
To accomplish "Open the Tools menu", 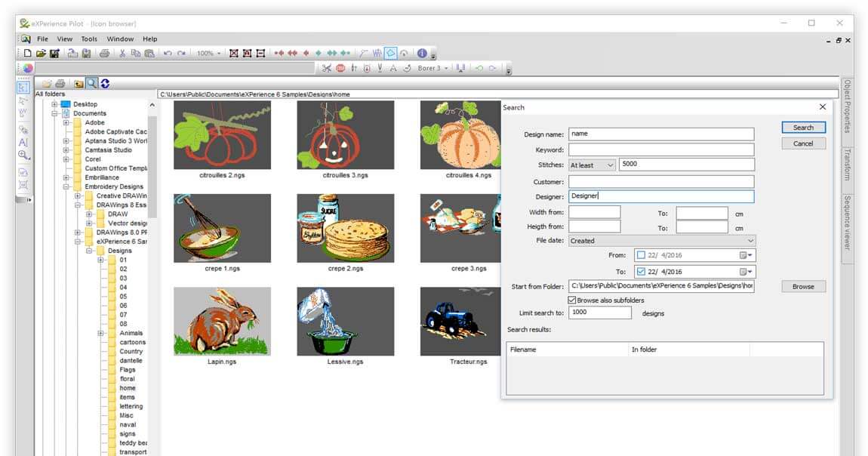I will point(89,39).
